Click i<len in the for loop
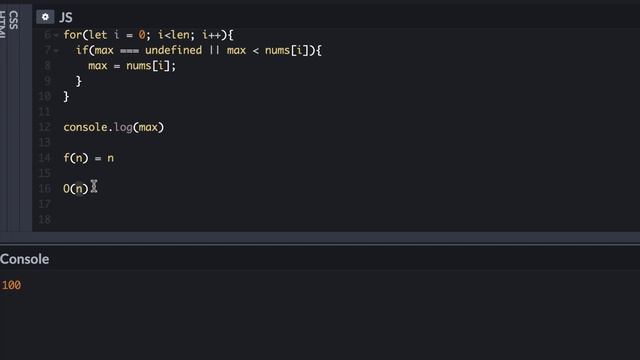Image resolution: width=640 pixels, height=360 pixels. click(x=174, y=35)
